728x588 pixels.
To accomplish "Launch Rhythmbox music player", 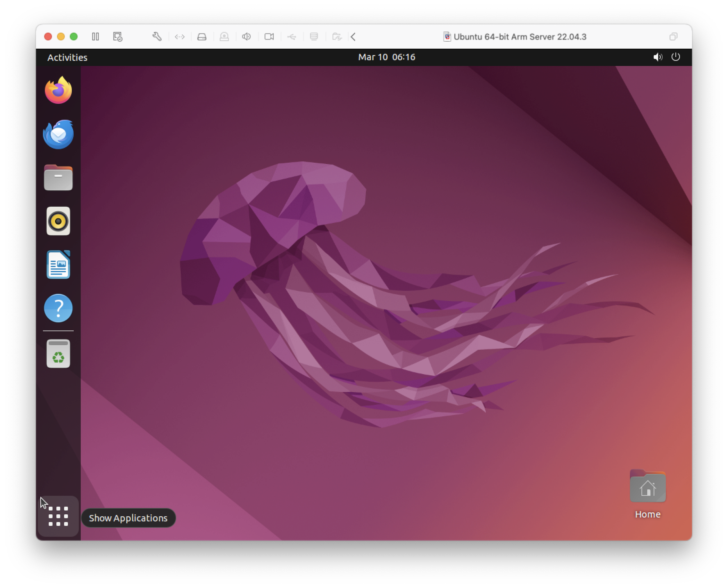I will pos(58,221).
